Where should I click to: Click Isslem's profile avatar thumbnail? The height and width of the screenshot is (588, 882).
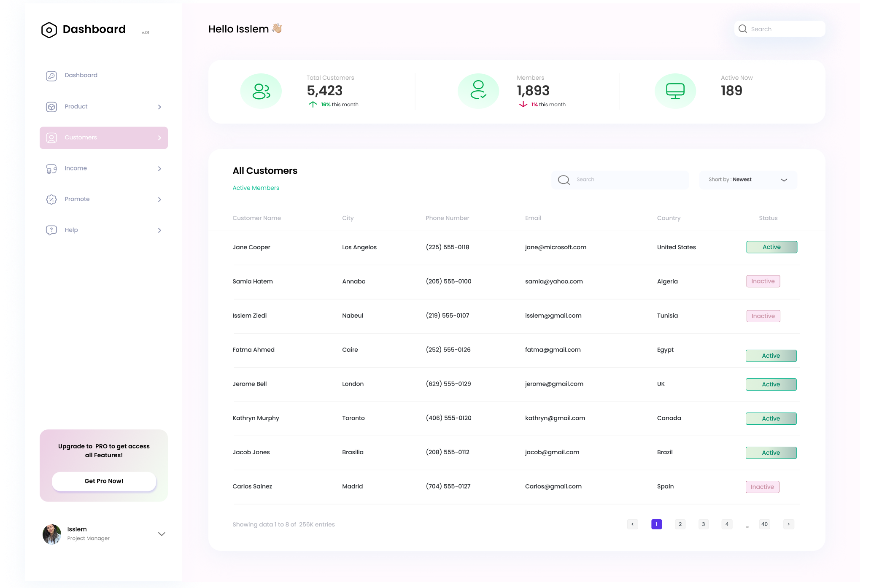pyautogui.click(x=51, y=534)
